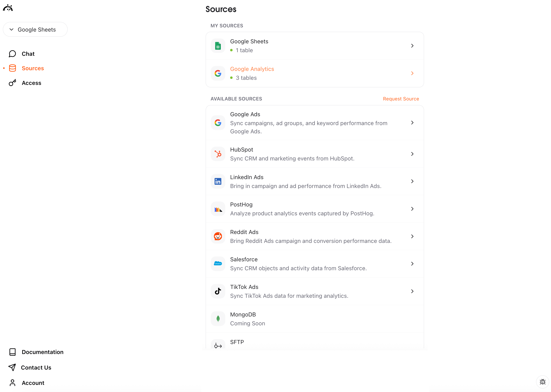551x392 pixels.
Task: Click the Reddit Ads mascot icon
Action: [x=218, y=236]
